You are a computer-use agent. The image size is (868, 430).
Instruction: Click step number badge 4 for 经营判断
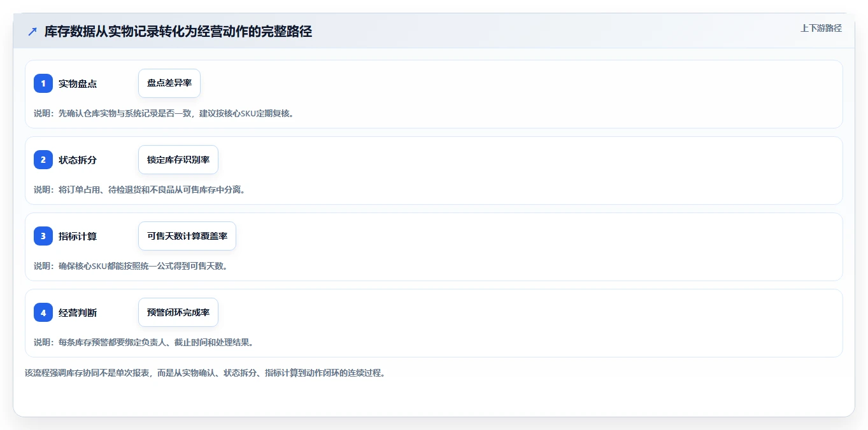43,312
